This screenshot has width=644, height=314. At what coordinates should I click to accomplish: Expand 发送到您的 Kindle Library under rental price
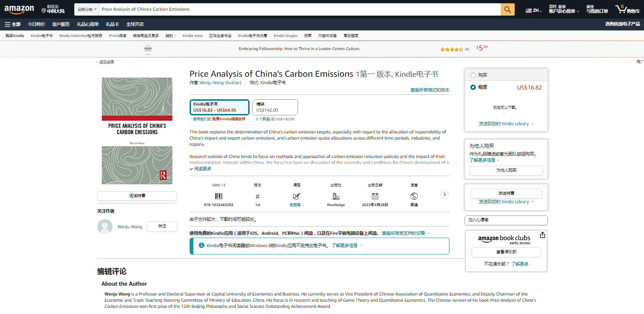[506, 124]
